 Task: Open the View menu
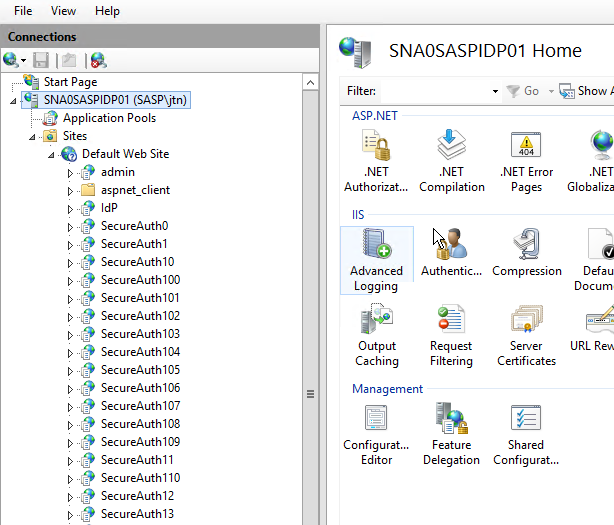(63, 11)
